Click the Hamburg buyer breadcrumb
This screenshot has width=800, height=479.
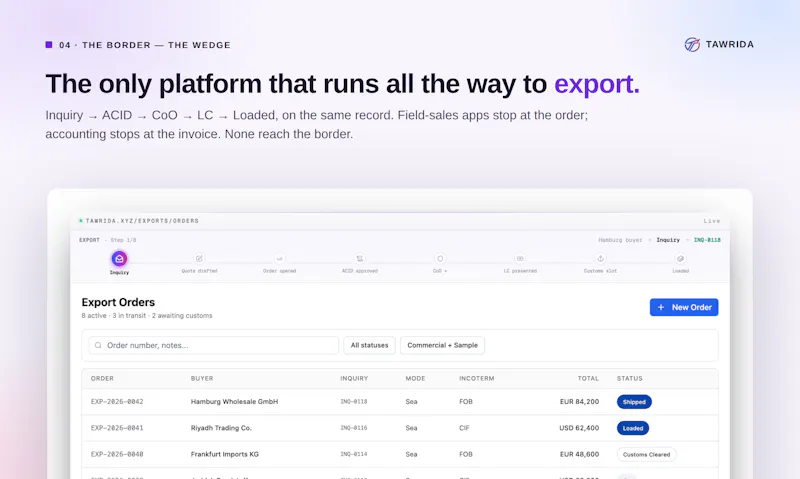point(620,240)
